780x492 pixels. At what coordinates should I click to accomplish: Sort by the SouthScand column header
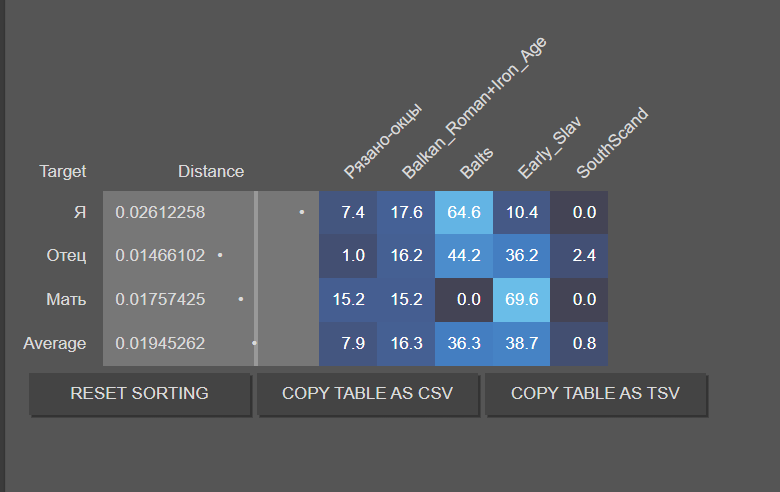pyautogui.click(x=612, y=144)
